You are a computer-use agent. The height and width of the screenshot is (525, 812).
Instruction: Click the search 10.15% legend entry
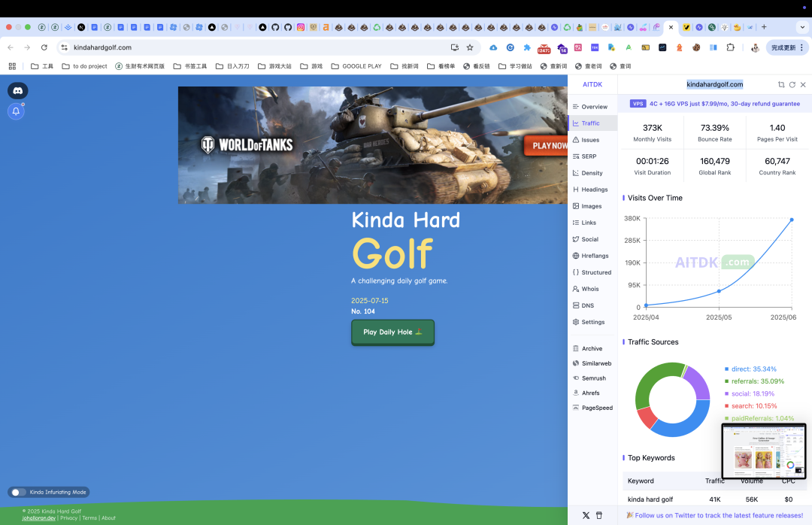point(750,406)
